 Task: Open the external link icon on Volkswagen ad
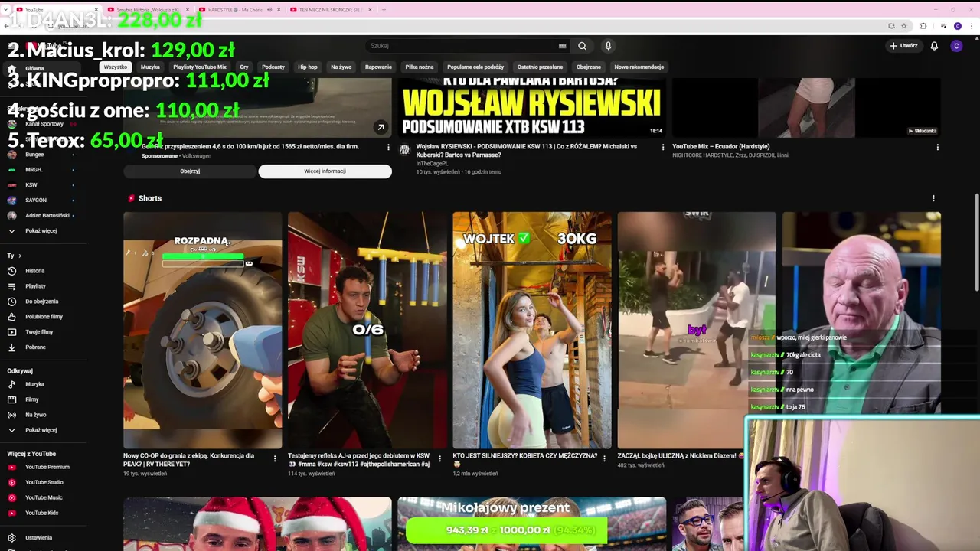pos(381,127)
